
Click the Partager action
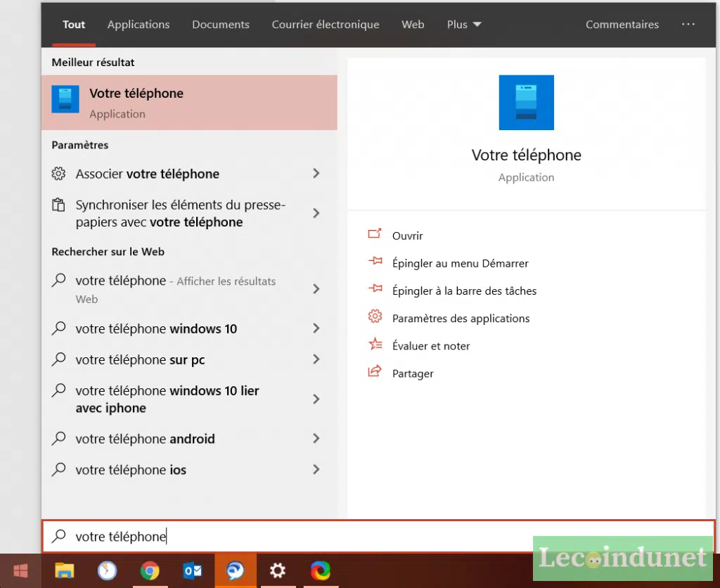point(412,373)
